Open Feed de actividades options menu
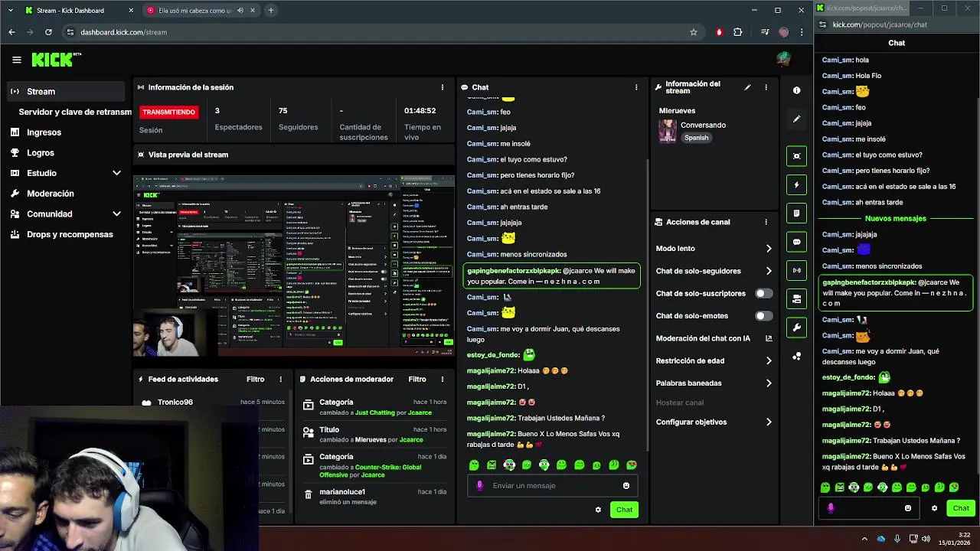This screenshot has width=980, height=551. pyautogui.click(x=280, y=379)
